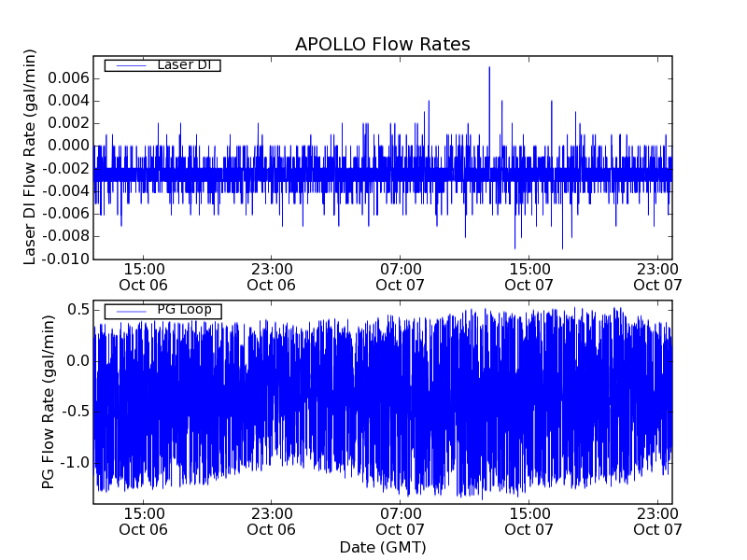Click the PG Flow Rate y-axis label
Screen dimensions: 747x560
click(49, 401)
